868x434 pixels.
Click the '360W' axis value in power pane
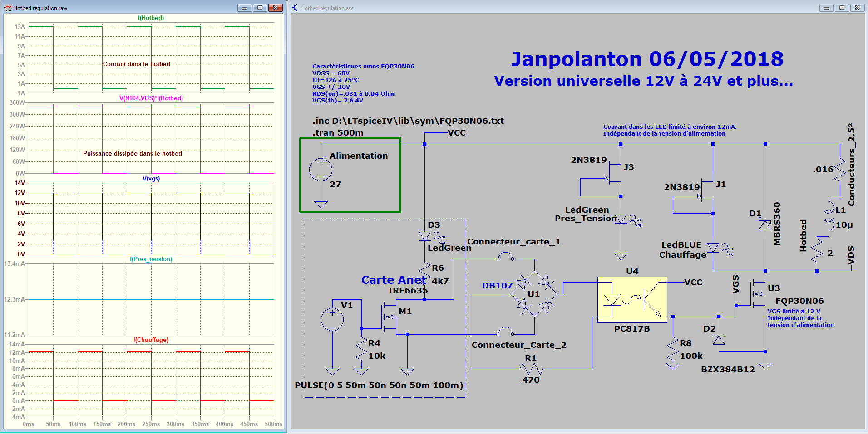tap(17, 103)
